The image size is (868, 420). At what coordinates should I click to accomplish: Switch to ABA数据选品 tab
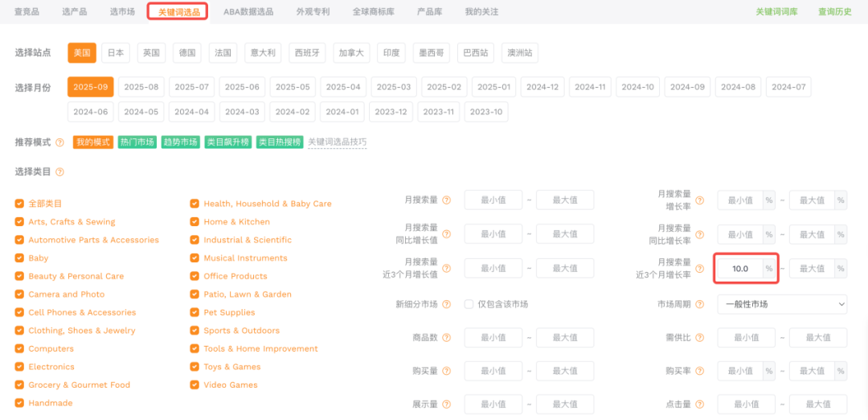[248, 11]
